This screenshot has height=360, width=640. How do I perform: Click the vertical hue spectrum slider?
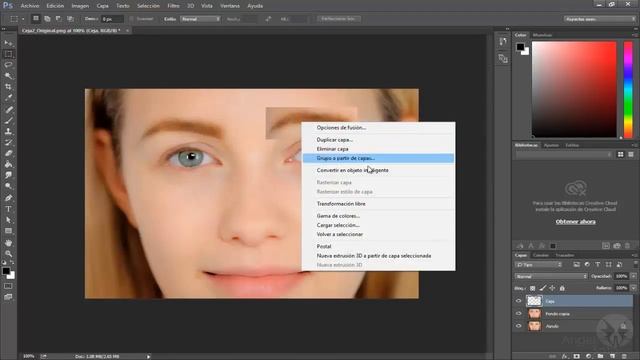click(x=628, y=89)
